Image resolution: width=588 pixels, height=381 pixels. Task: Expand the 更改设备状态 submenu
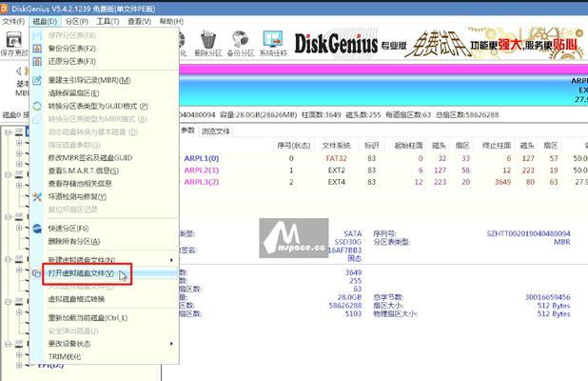(x=105, y=344)
